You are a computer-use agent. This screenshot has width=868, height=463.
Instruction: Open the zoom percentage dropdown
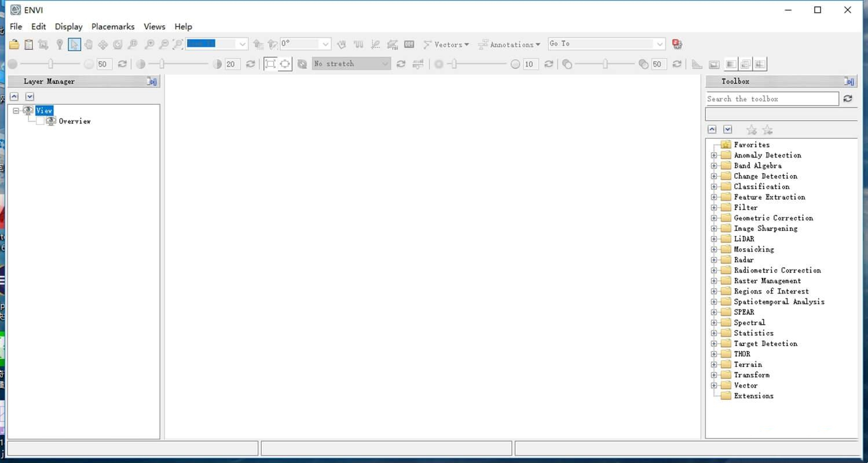[243, 44]
